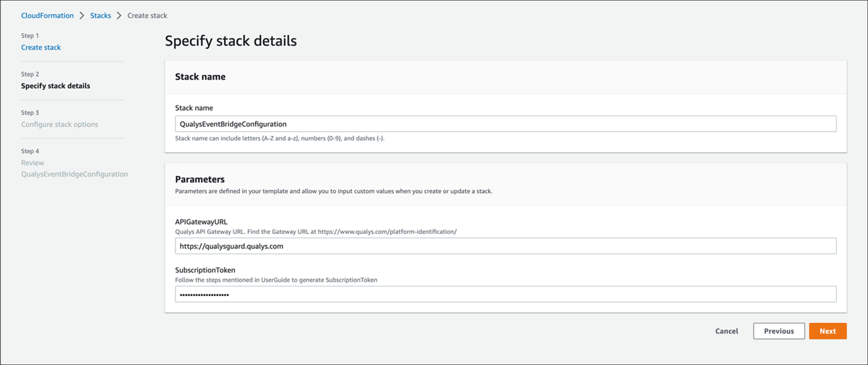Click the Qualys platform-identification URL text
The image size is (868, 365).
[387, 232]
